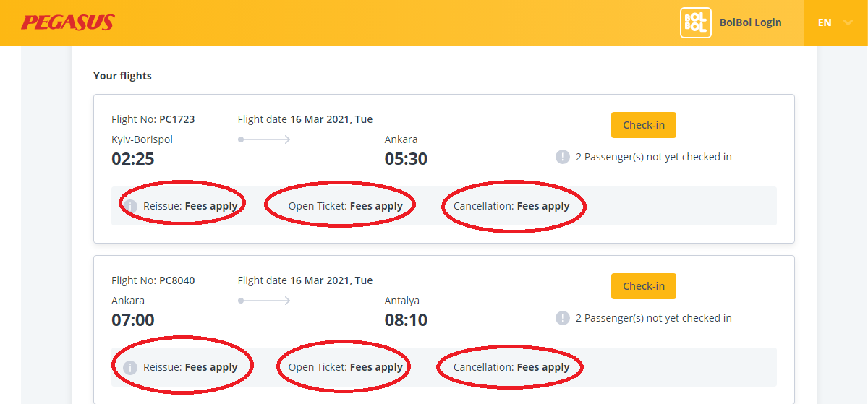Click info icon beside Reissue on PC1723
This screenshot has height=404, width=868.
tap(130, 207)
